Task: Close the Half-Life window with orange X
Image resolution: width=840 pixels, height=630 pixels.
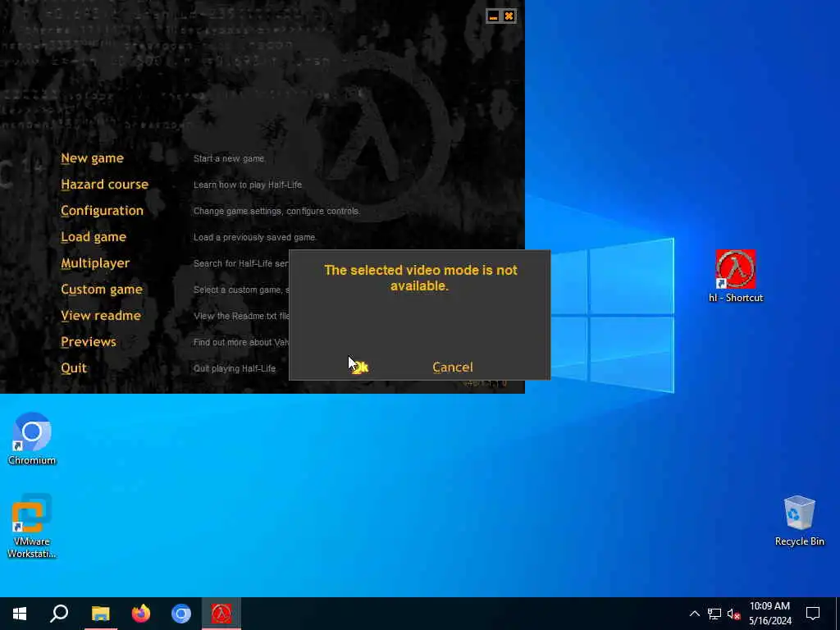Action: (x=509, y=16)
